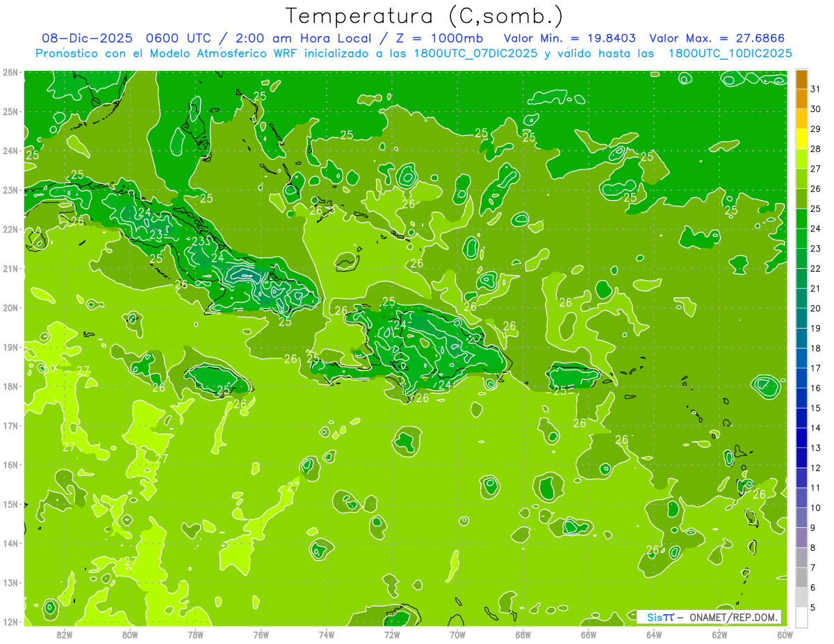Pick the legend band between 9 and 10
Screen dimensions: 834x644
[801, 518]
